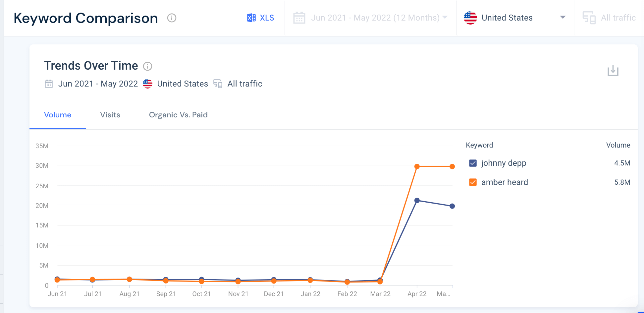The height and width of the screenshot is (313, 644).
Task: Click the Volume tab header
Action: point(57,115)
